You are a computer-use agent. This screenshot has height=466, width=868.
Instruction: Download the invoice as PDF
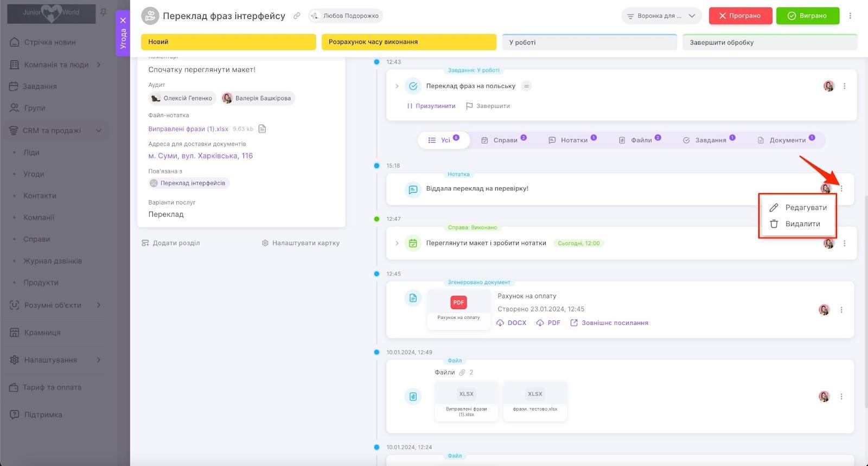click(x=548, y=323)
